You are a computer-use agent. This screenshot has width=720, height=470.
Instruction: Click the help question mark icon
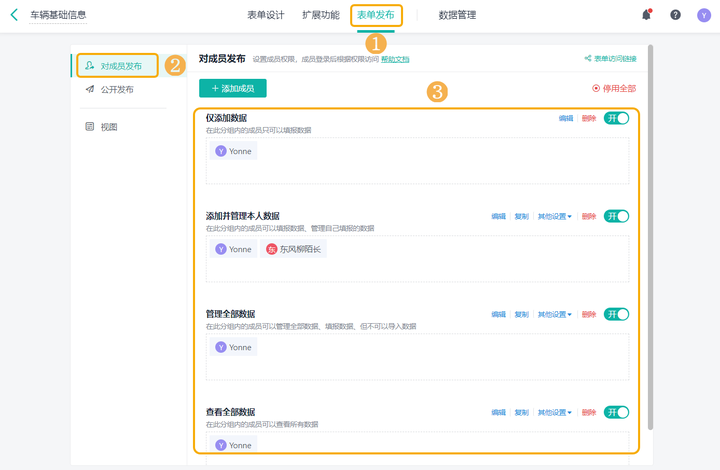point(675,15)
